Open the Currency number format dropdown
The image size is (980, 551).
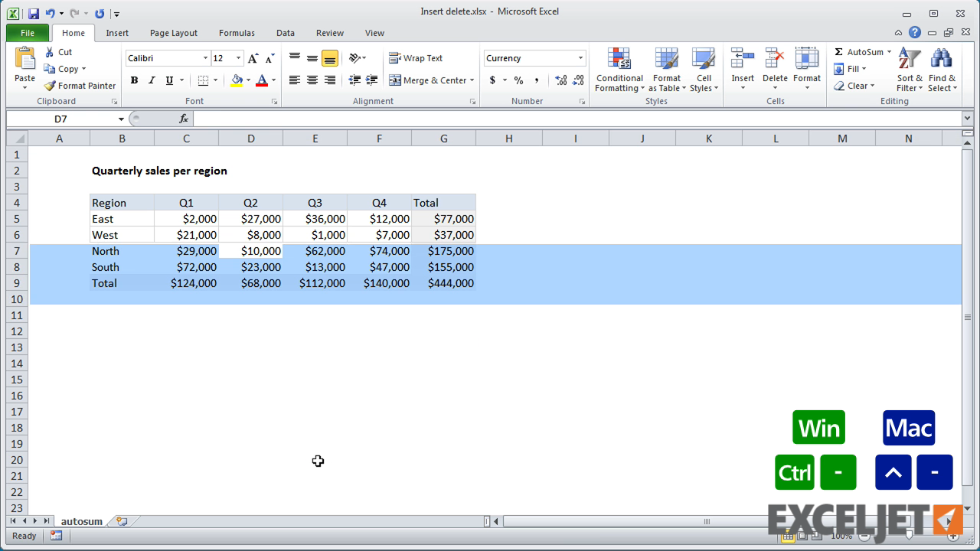click(580, 58)
